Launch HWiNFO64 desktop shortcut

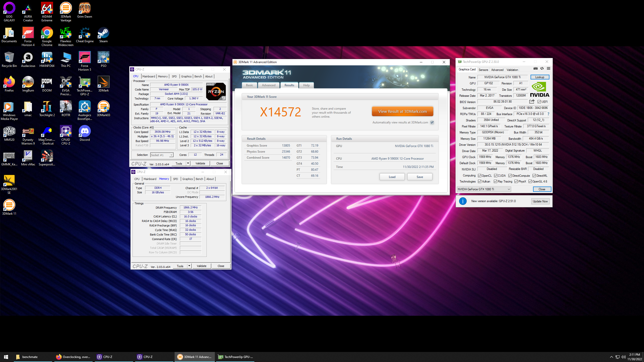(47, 60)
